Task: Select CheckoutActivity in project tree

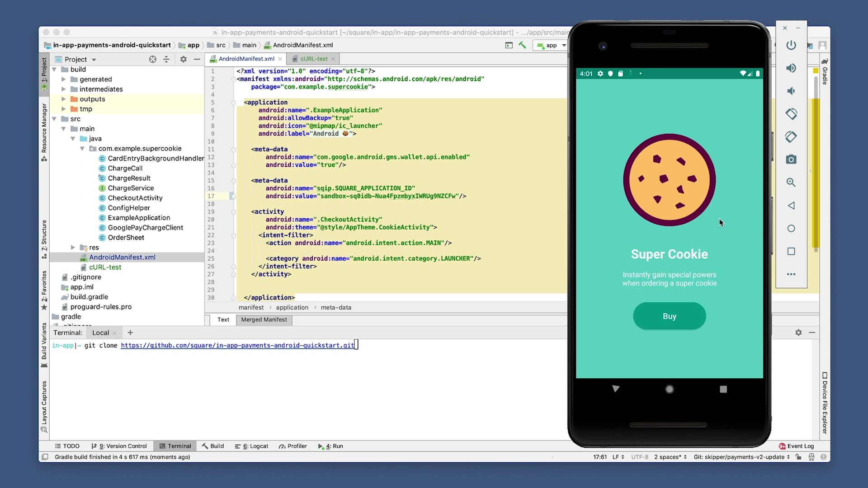Action: click(135, 198)
